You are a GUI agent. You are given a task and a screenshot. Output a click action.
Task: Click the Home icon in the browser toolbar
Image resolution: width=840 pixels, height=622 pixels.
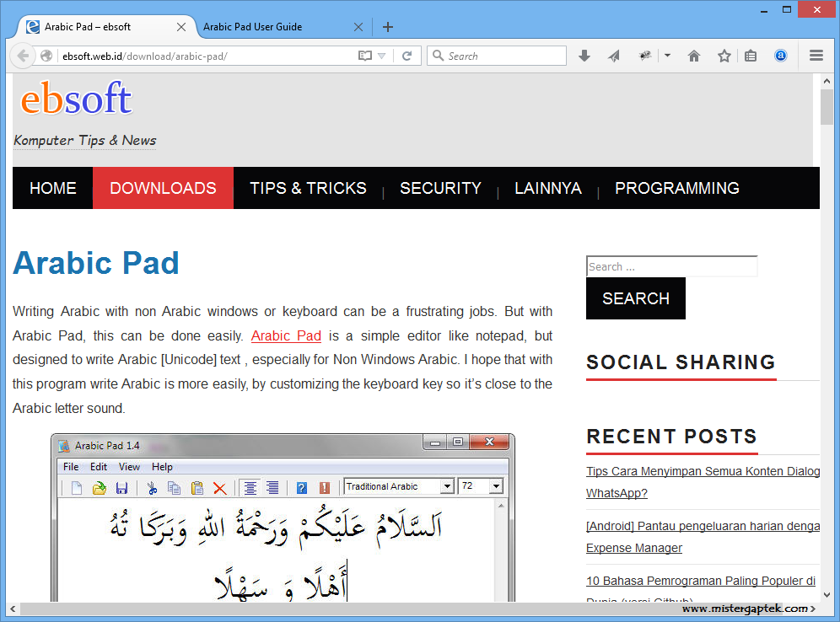click(x=693, y=55)
